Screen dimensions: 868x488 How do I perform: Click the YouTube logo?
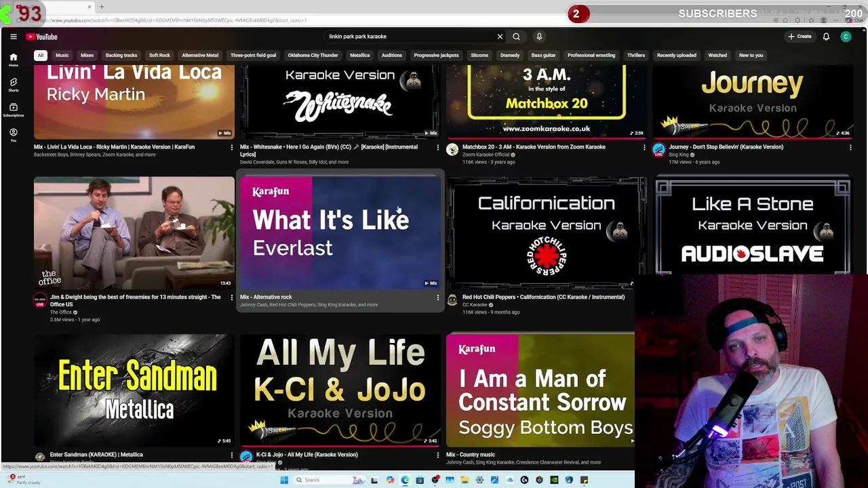(42, 37)
